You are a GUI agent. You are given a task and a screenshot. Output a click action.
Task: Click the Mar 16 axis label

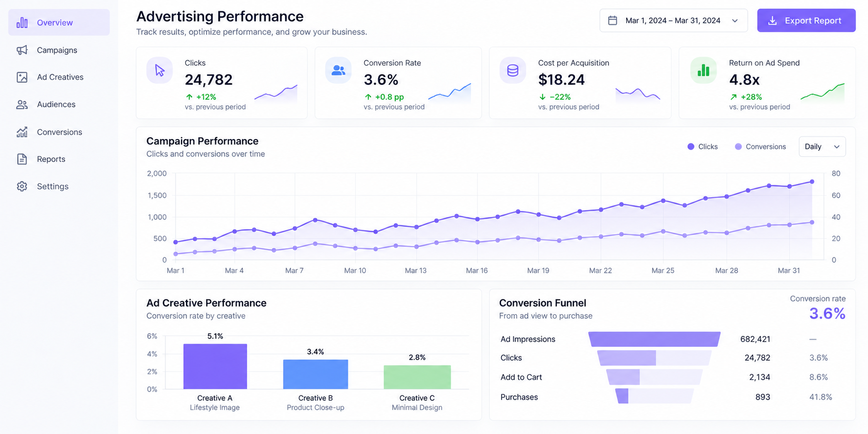[x=477, y=271]
